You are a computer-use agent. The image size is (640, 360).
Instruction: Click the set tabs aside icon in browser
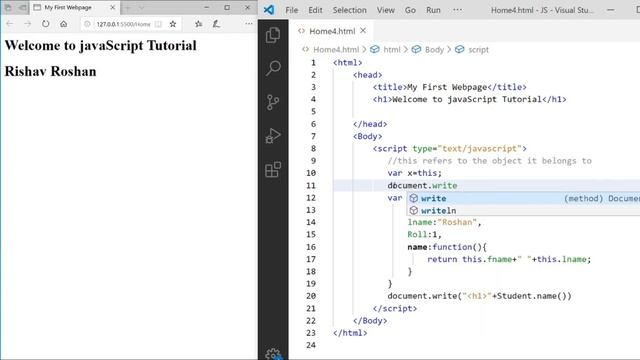click(x=22, y=7)
